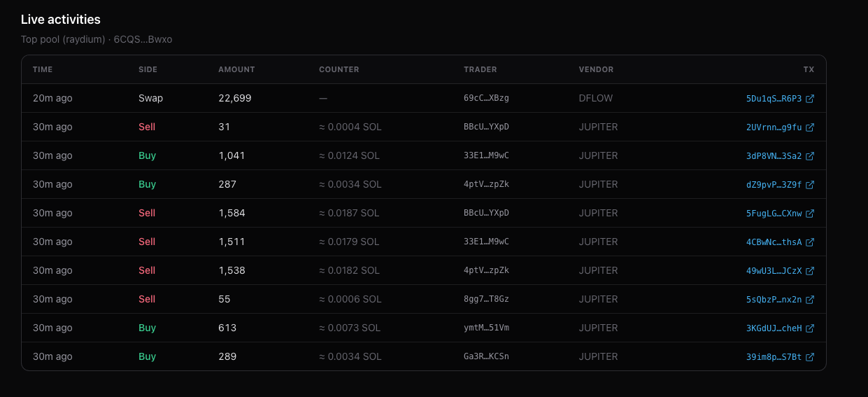Click the SIDE column header
Image resolution: width=868 pixels, height=397 pixels.
coord(148,69)
